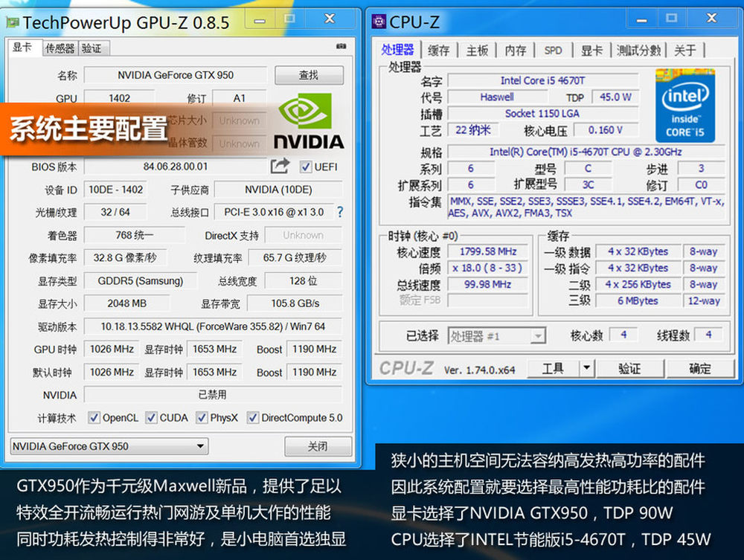
Task: Click the bus interface question mark icon
Action: point(340,212)
